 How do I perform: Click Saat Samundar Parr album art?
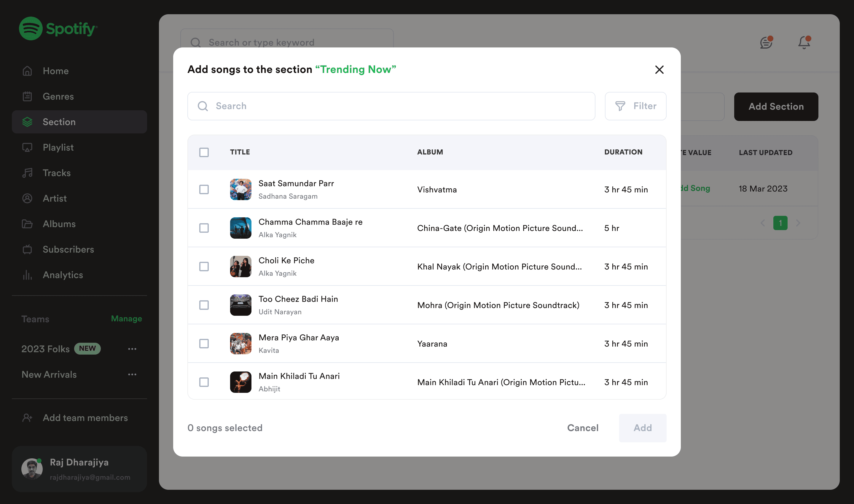[240, 189]
